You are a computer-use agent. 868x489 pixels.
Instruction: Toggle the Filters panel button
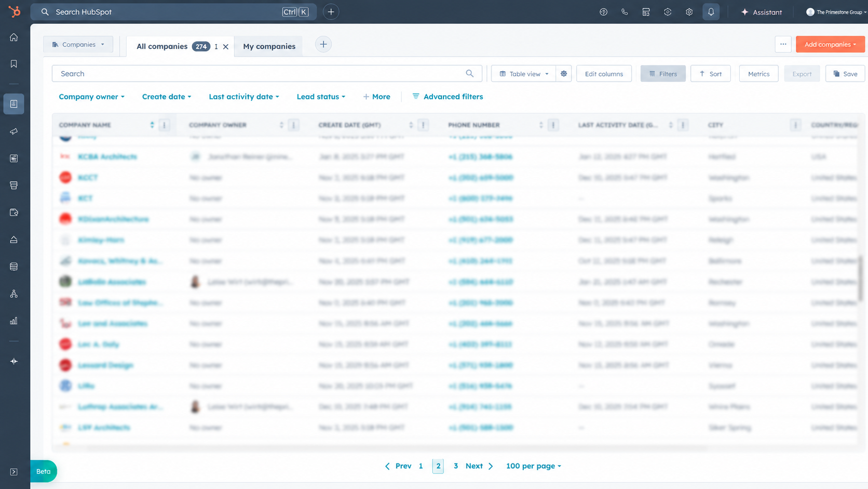coord(663,74)
